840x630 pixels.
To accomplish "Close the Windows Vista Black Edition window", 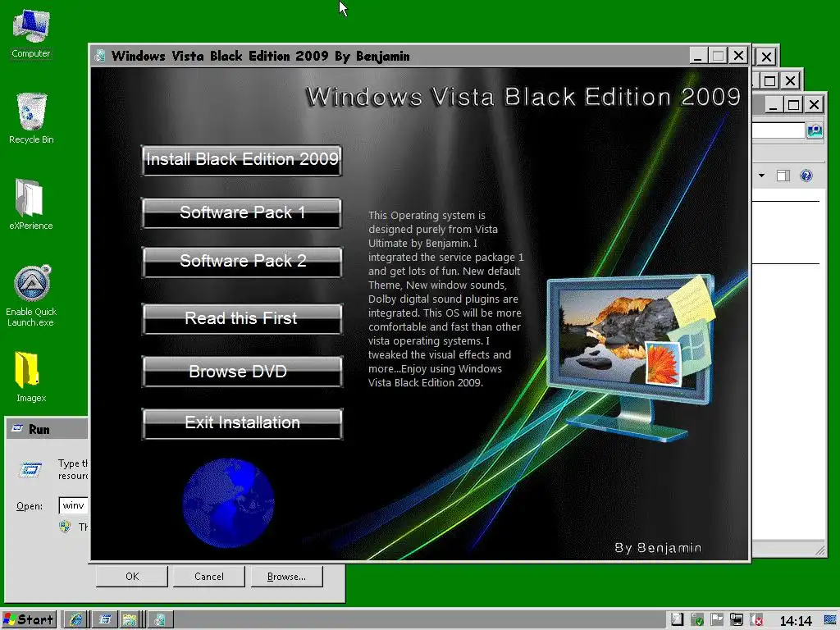I will pyautogui.click(x=738, y=56).
